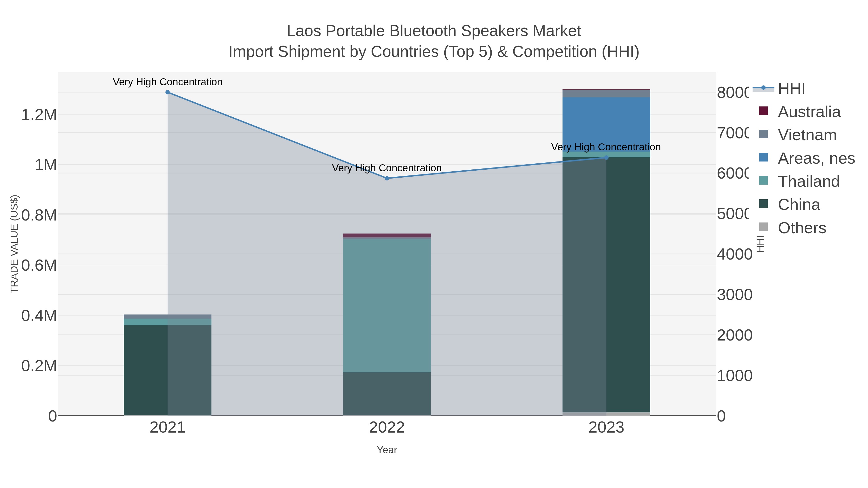Click the 'Very High Concentration' label near 2022
868x488 pixels.
(x=387, y=168)
